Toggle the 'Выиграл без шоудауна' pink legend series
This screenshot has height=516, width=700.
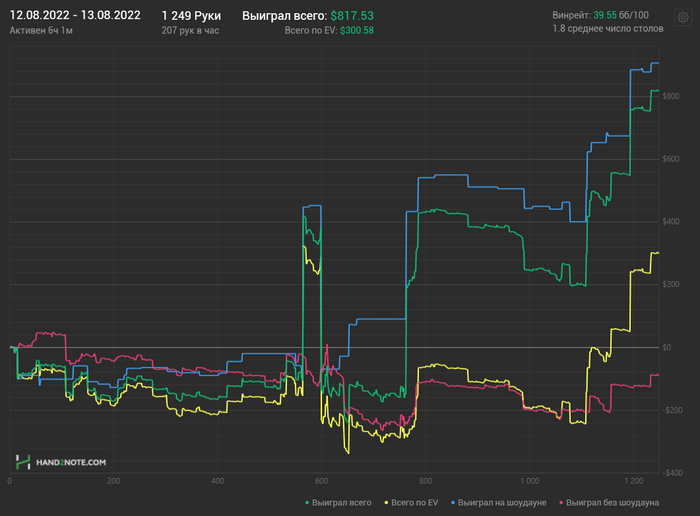[x=609, y=503]
